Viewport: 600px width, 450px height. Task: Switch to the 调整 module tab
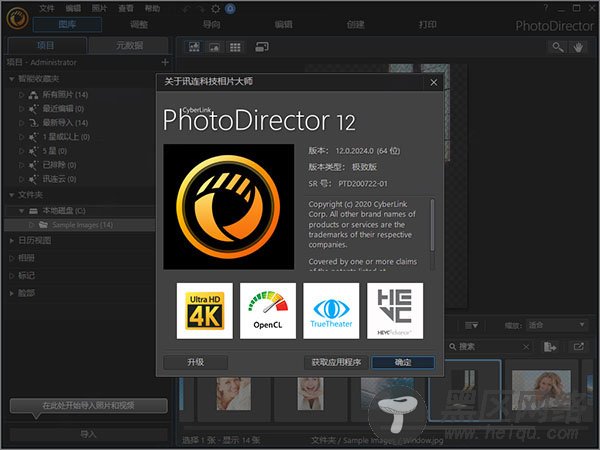click(x=139, y=24)
